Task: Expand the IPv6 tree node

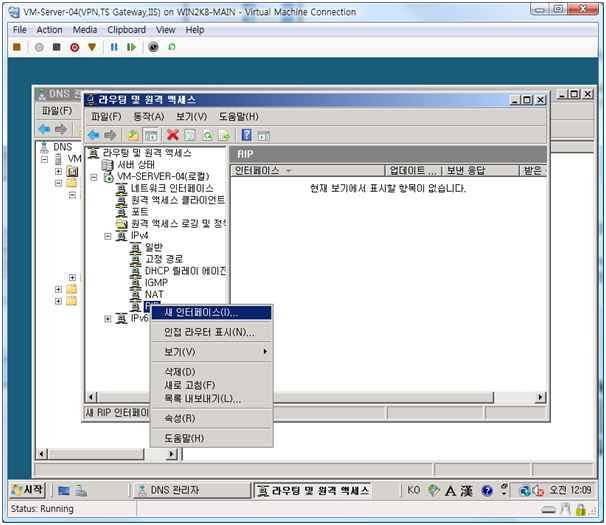Action: (x=108, y=319)
